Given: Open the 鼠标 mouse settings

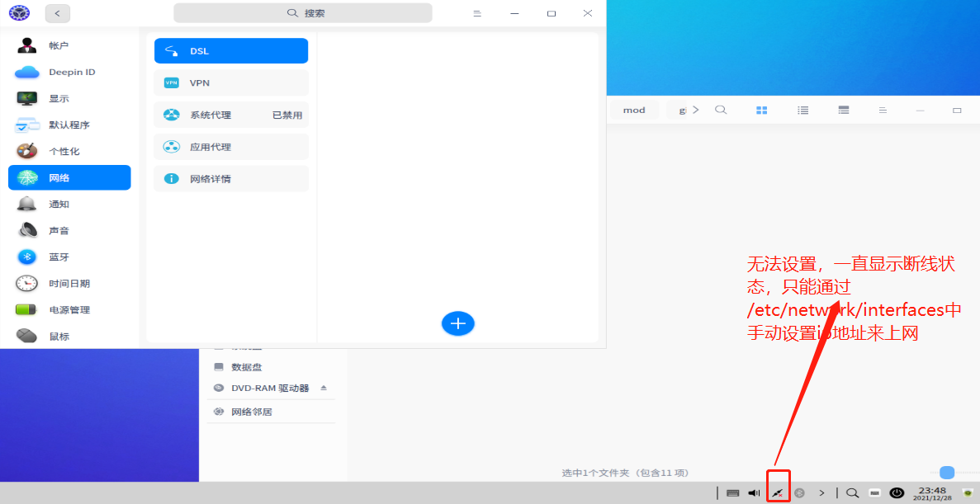Looking at the screenshot, I should click(69, 336).
